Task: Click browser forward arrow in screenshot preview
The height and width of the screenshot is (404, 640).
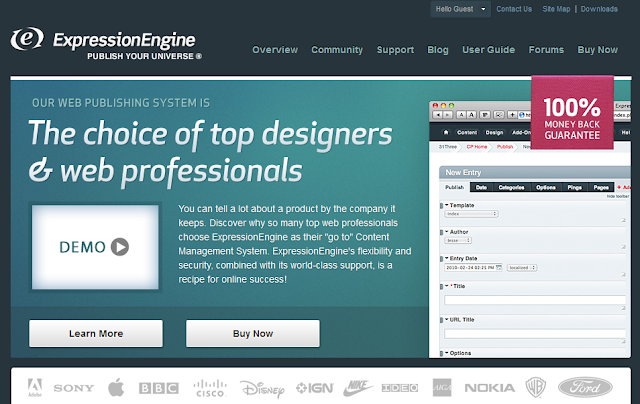Action: tap(448, 115)
